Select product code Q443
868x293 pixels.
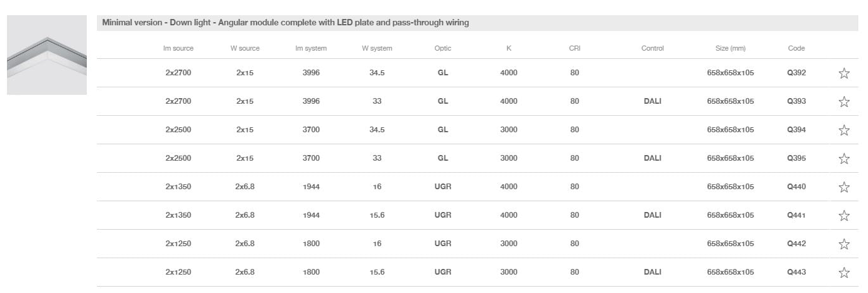796,272
